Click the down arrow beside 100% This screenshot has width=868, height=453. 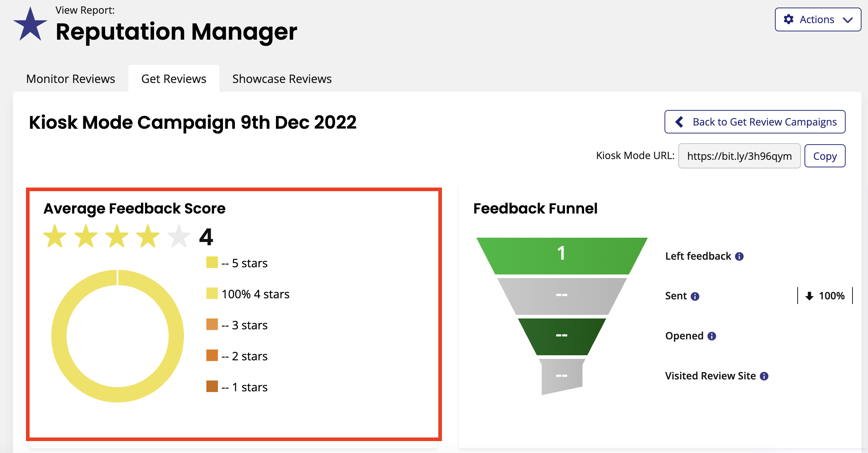tap(810, 296)
